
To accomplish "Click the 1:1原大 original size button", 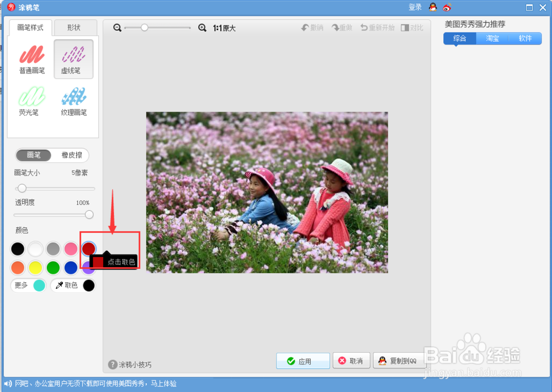I will [224, 28].
